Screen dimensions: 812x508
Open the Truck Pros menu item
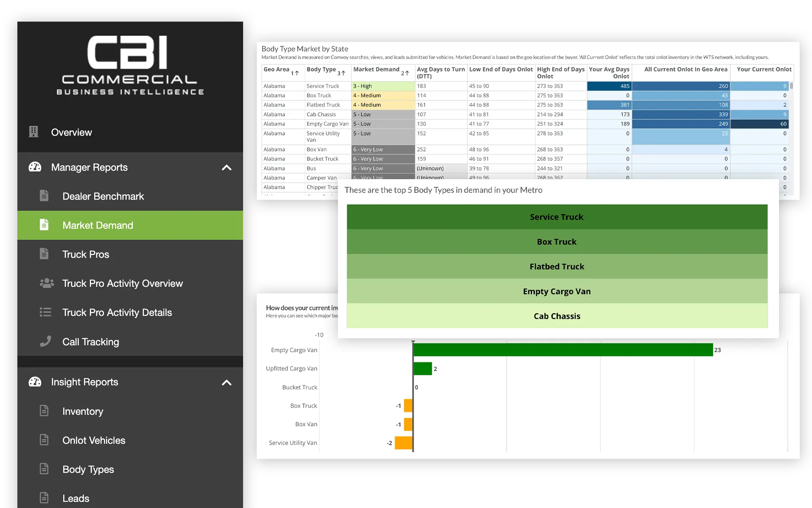click(86, 254)
